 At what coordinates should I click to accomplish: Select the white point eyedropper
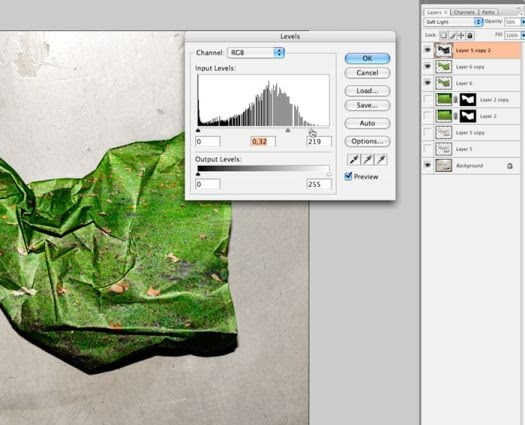tap(381, 160)
